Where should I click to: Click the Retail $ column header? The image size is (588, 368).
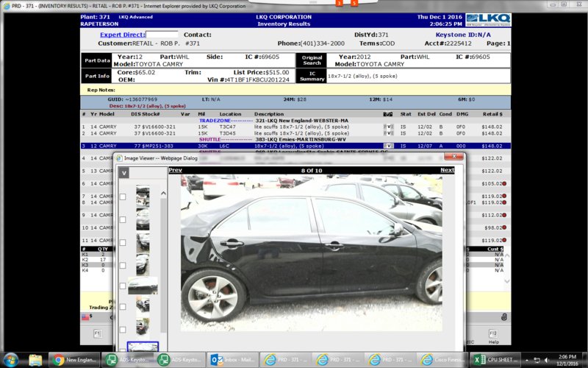[x=492, y=114]
